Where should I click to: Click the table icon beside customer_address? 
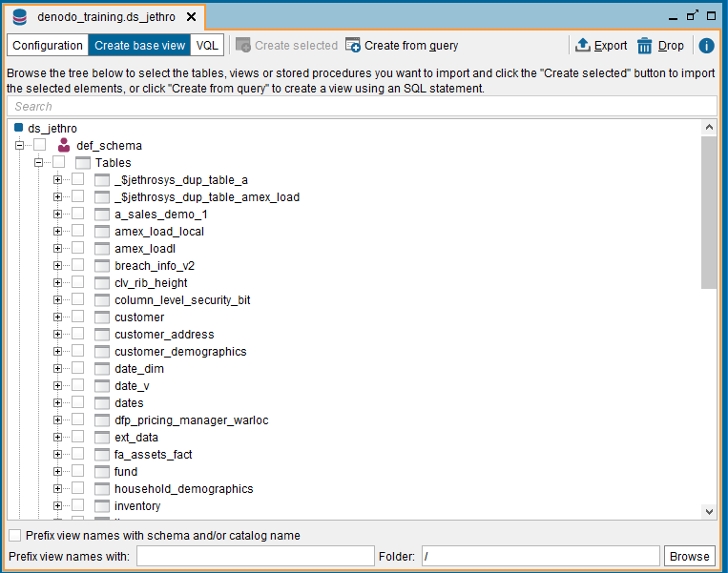pyautogui.click(x=102, y=335)
